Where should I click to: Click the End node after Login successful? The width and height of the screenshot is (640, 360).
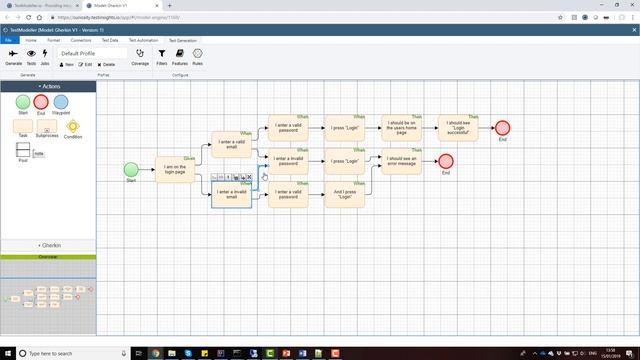pos(502,128)
